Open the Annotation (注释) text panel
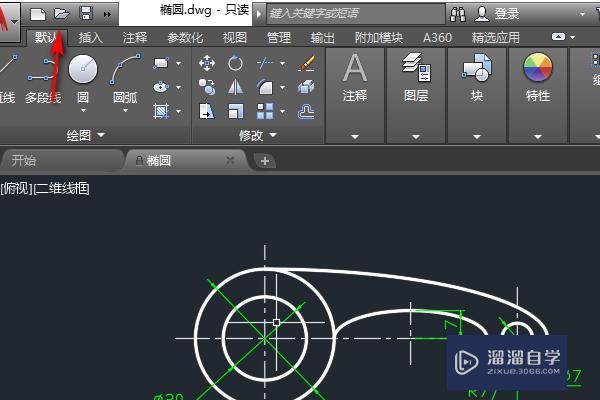Viewport: 600px width, 400px height. point(355,78)
